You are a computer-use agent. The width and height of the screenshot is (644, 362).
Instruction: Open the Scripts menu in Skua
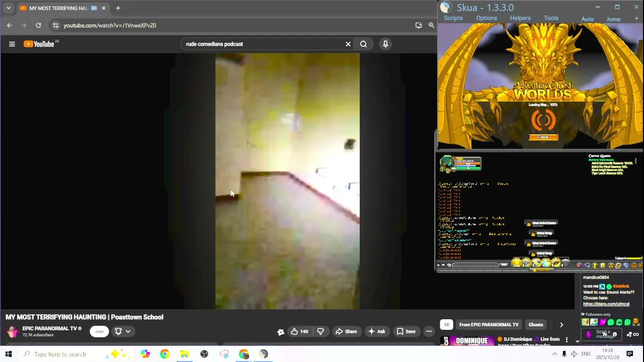pyautogui.click(x=453, y=18)
